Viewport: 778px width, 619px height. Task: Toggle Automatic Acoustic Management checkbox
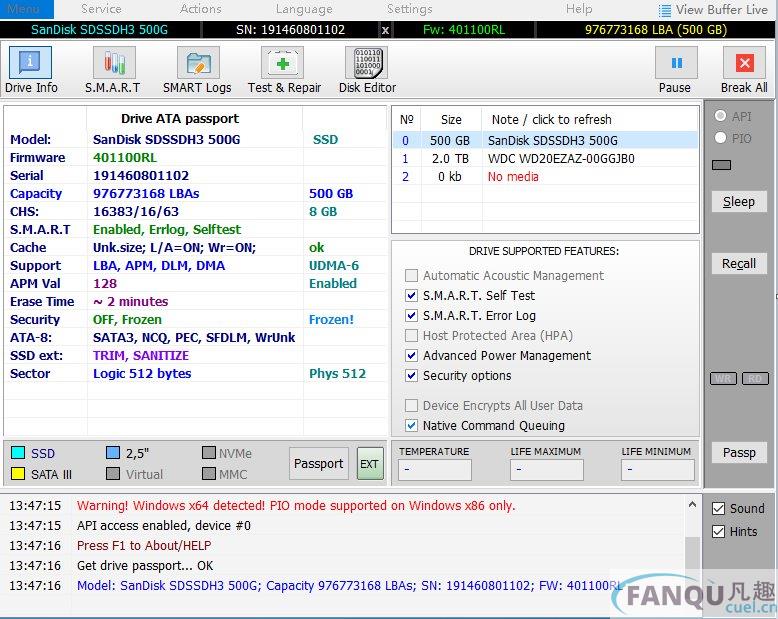(x=411, y=275)
